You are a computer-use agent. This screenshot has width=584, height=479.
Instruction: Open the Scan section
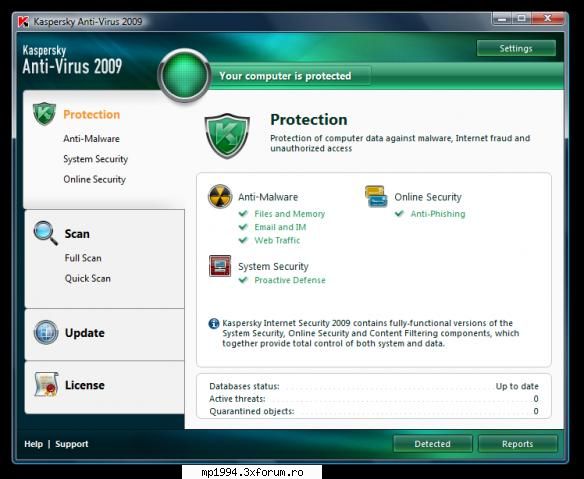(x=77, y=234)
